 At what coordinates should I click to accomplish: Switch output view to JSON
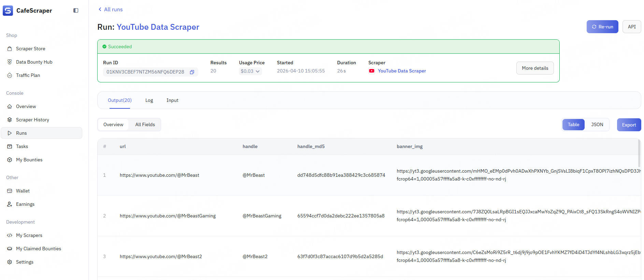tap(597, 125)
